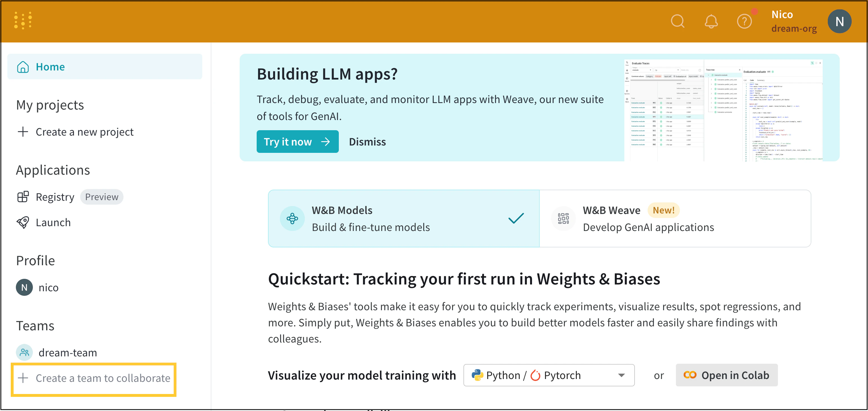This screenshot has height=411, width=868.
Task: Click the W&B Models selected checkmark
Action: pos(516,219)
